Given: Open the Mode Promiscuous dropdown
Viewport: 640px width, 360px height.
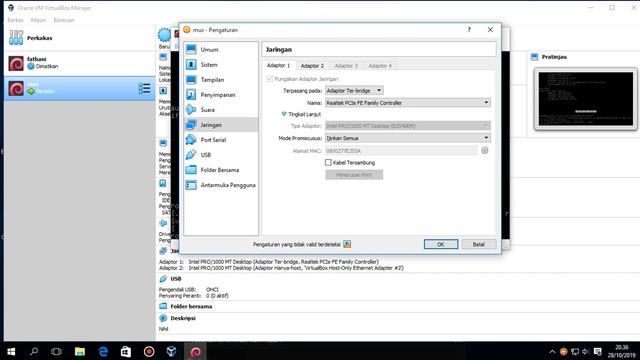Looking at the screenshot, I should 408,138.
